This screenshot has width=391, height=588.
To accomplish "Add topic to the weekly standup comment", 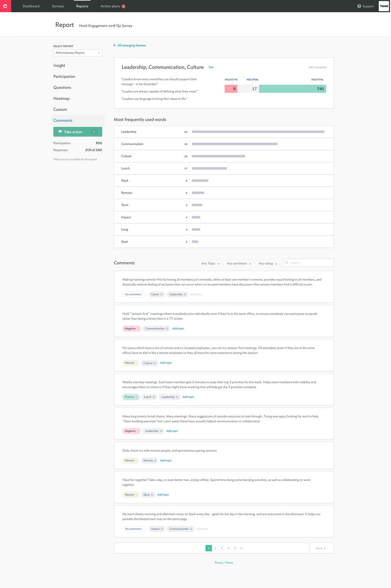I will point(188,397).
